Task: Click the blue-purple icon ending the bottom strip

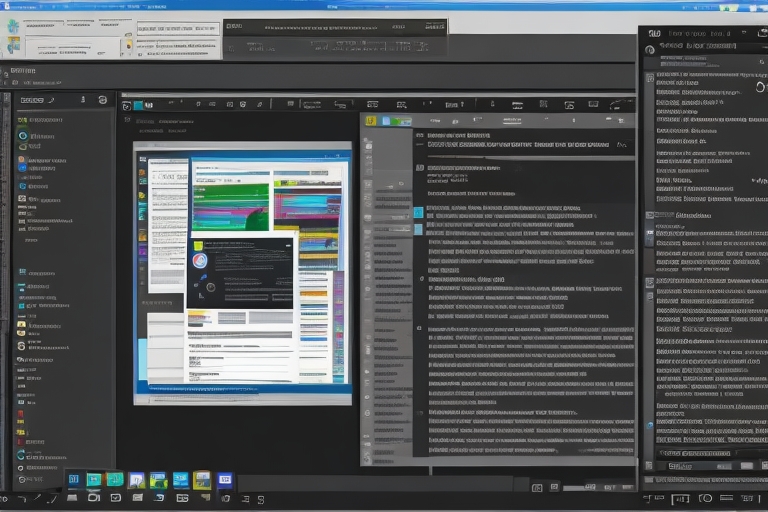Action: click(225, 480)
